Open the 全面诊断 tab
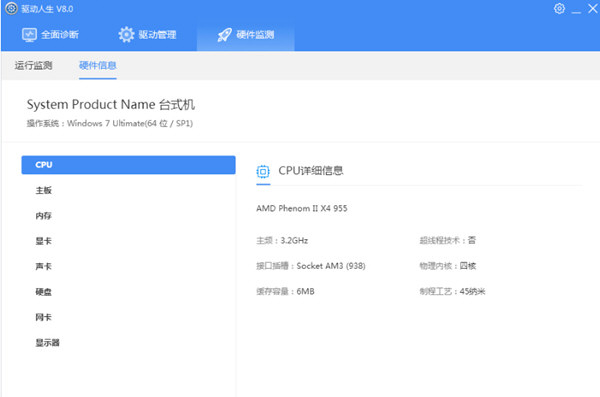This screenshot has width=600, height=397. coord(50,35)
